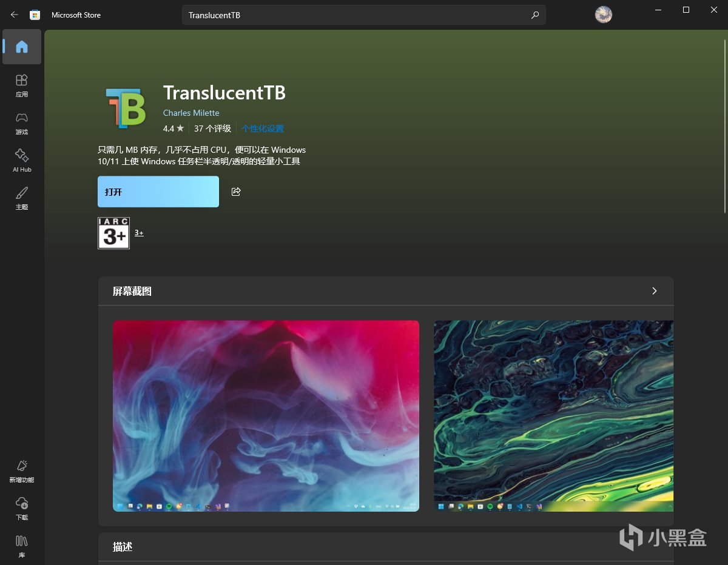Maximize the Microsoft Store window
Screen dimensions: 728x565
(686, 10)
